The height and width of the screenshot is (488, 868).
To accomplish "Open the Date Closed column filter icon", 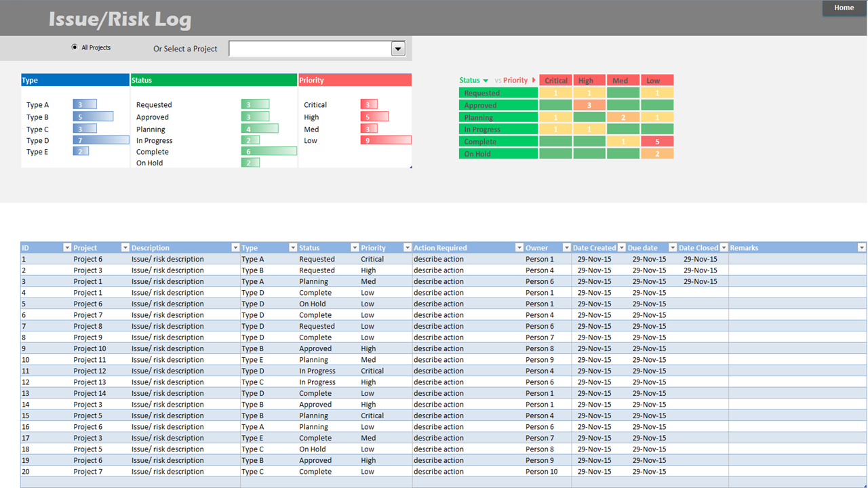I will pos(723,247).
